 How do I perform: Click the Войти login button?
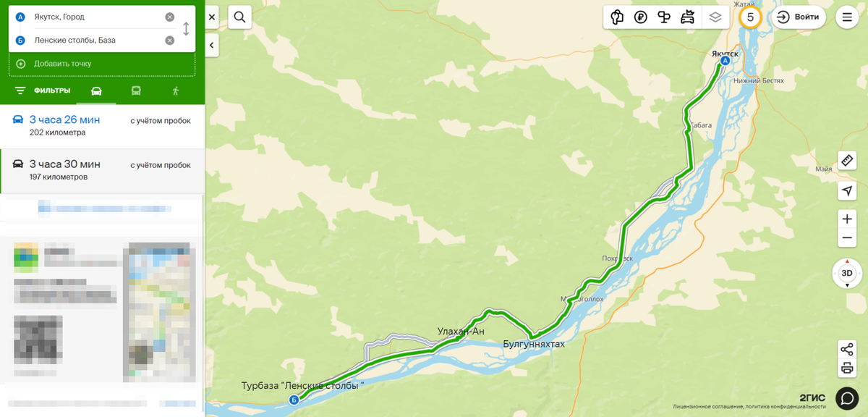[799, 17]
